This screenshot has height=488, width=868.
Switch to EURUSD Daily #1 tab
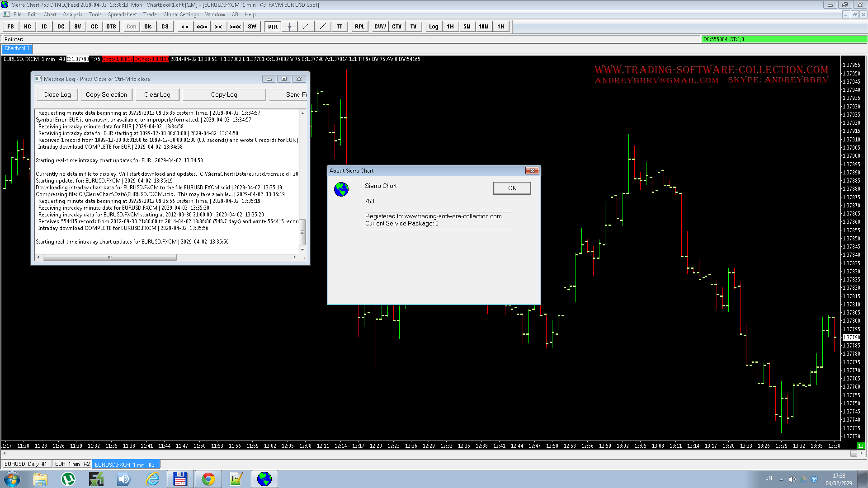tap(26, 465)
